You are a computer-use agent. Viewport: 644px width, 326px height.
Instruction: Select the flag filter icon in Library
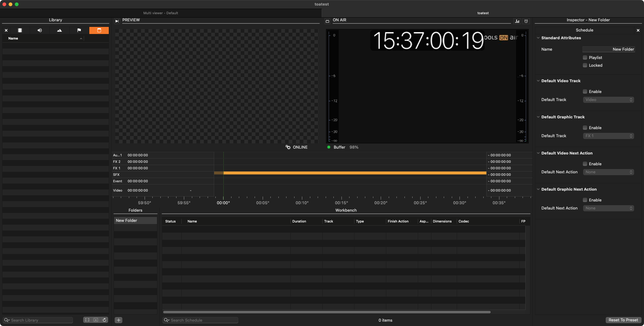pyautogui.click(x=79, y=30)
